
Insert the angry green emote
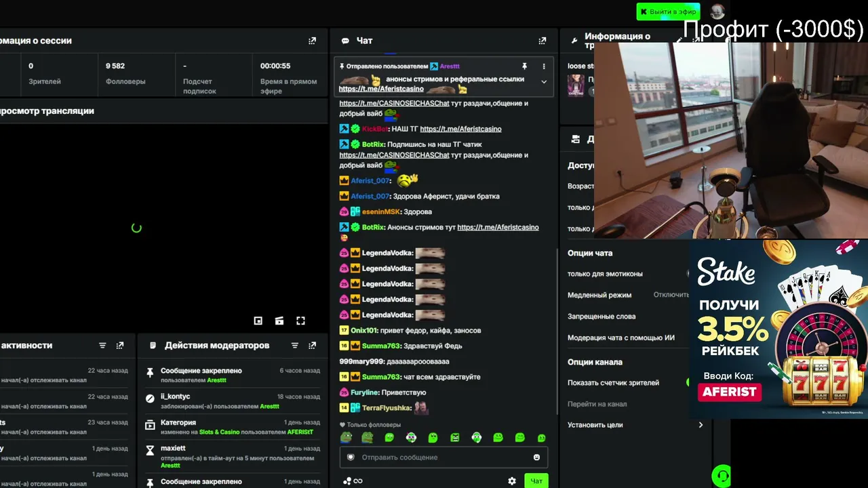[x=454, y=438]
